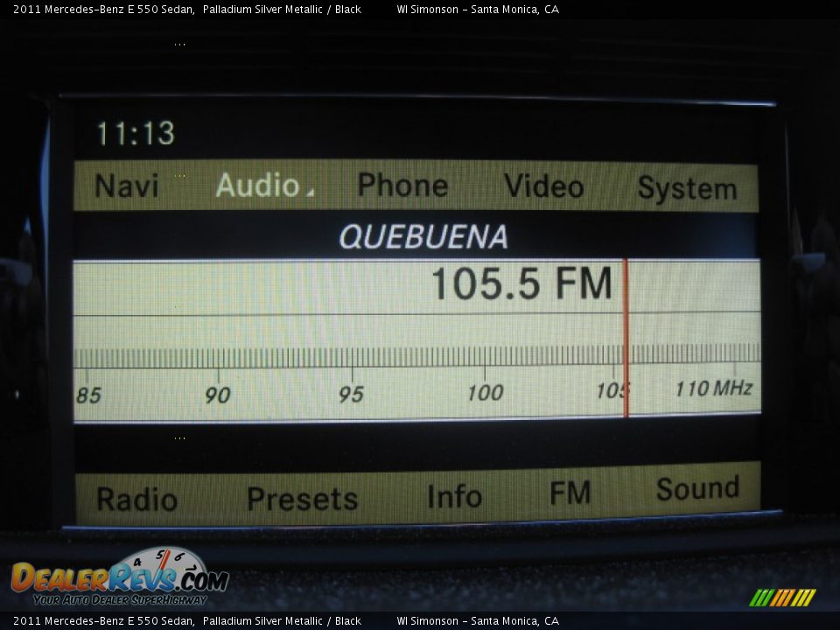Tune to 100 on the frequency scale
This screenshot has width=840, height=630.
485,392
